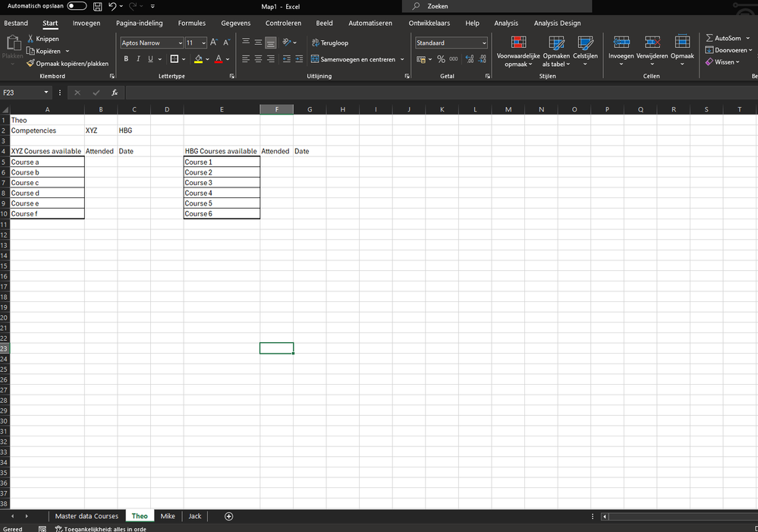
Task: Click in the Zoeken search box
Action: 497,6
